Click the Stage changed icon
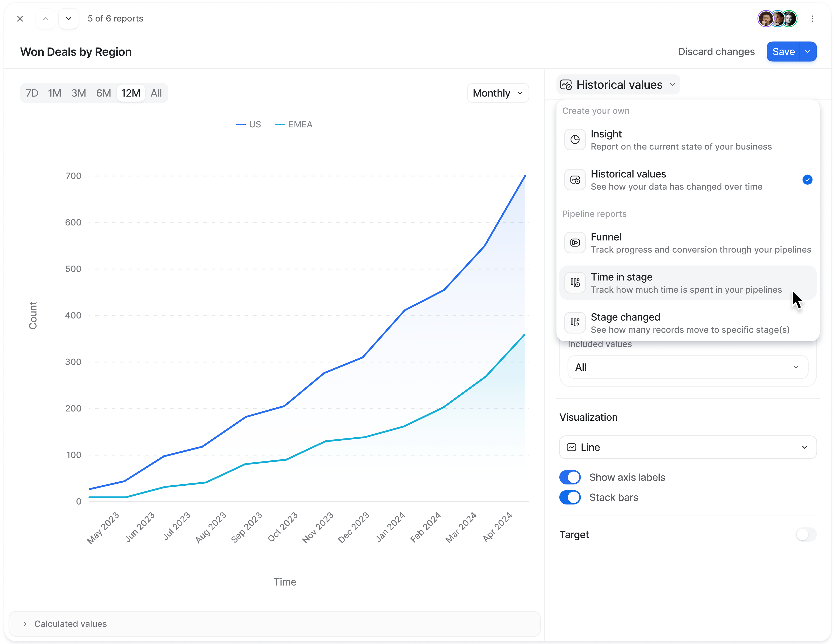Viewport: 834px width, 644px height. [575, 322]
